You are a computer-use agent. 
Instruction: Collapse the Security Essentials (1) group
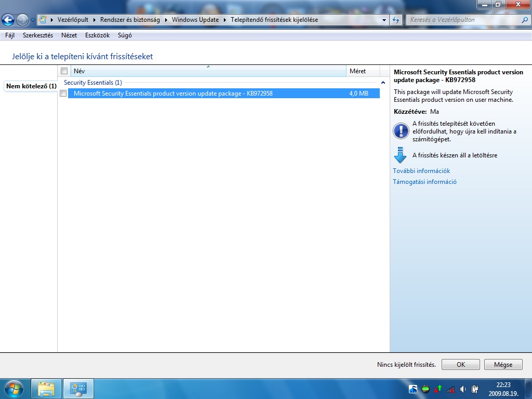tap(383, 83)
